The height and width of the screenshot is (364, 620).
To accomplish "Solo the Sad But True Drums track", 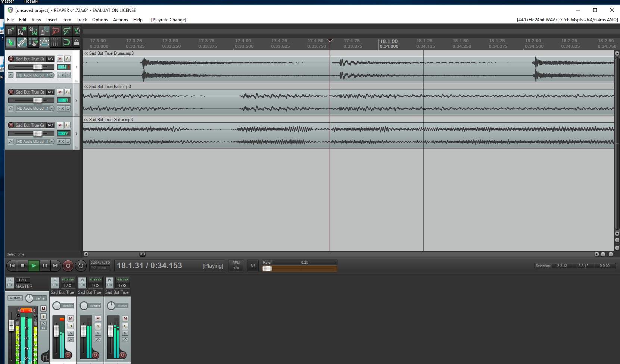I will [67, 59].
